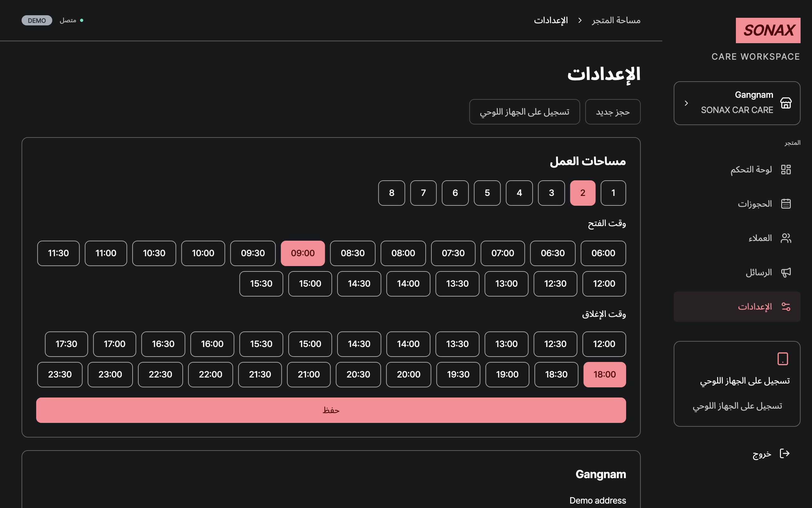
Task: Select the highlighted 18:00 closing time
Action: pyautogui.click(x=605, y=375)
